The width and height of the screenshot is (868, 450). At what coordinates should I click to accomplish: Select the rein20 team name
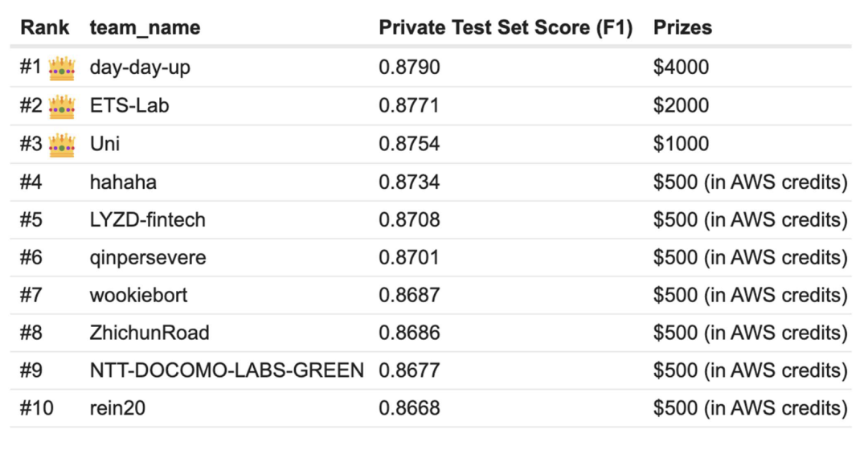pyautogui.click(x=117, y=408)
